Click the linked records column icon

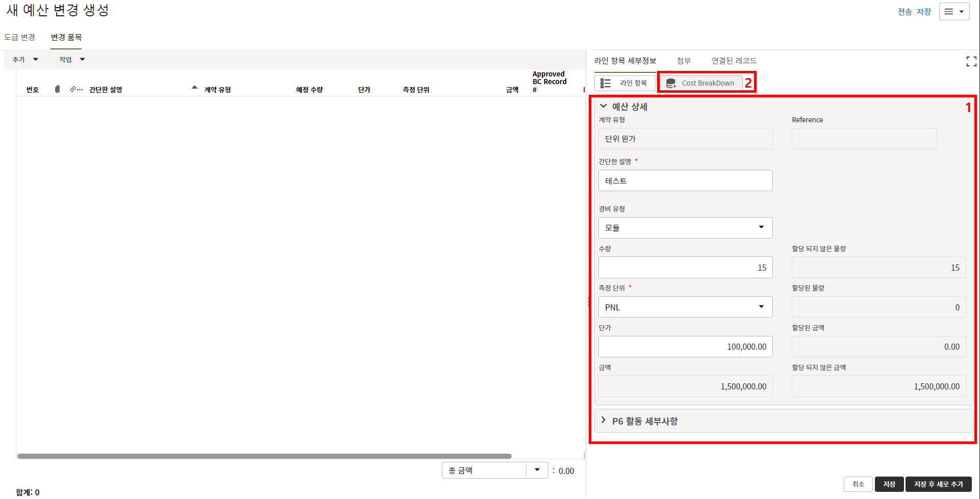(x=76, y=89)
